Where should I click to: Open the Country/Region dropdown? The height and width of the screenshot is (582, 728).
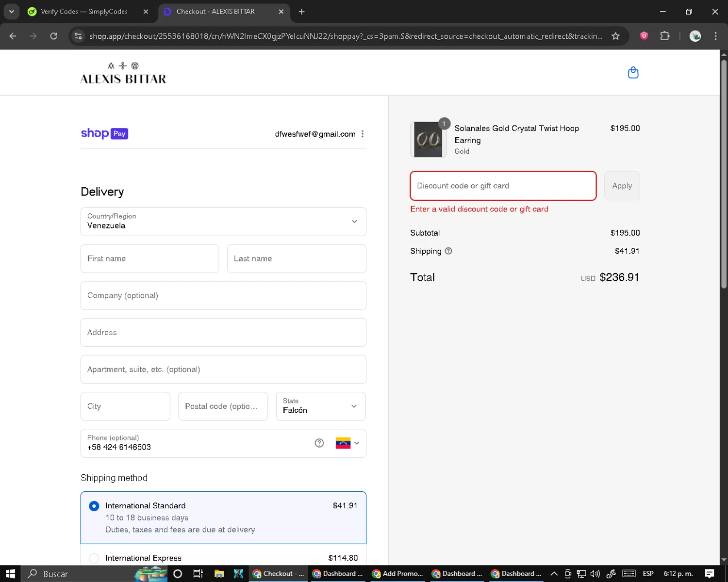(x=223, y=222)
